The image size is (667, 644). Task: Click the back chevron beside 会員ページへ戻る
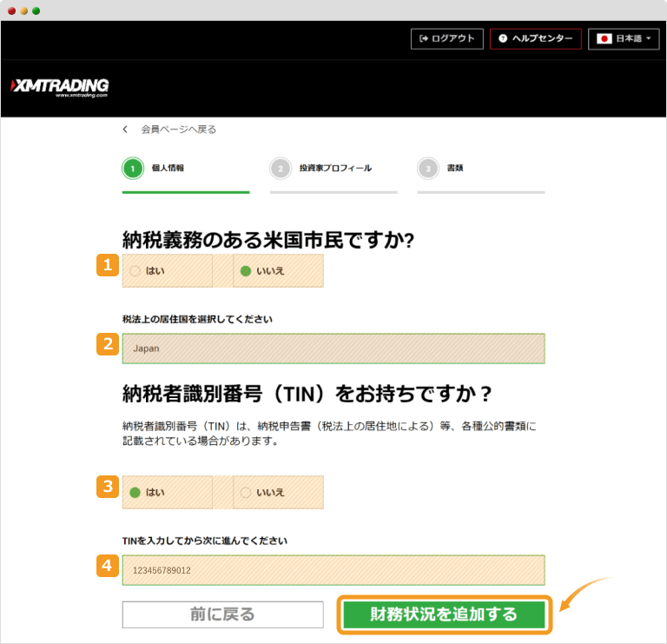(x=125, y=129)
